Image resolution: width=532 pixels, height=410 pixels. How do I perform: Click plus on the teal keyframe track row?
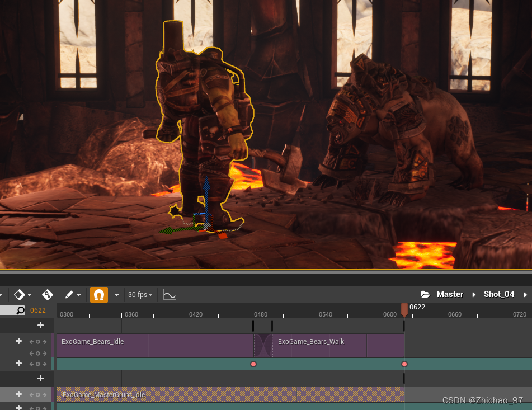(18, 364)
